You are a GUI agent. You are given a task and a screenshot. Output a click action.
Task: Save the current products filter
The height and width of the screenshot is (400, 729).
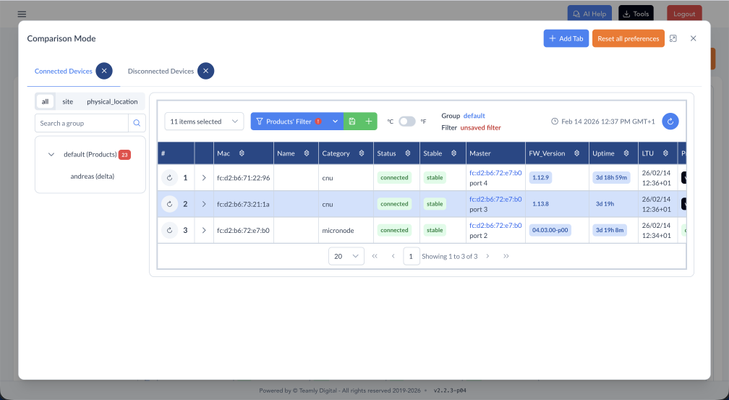[352, 122]
